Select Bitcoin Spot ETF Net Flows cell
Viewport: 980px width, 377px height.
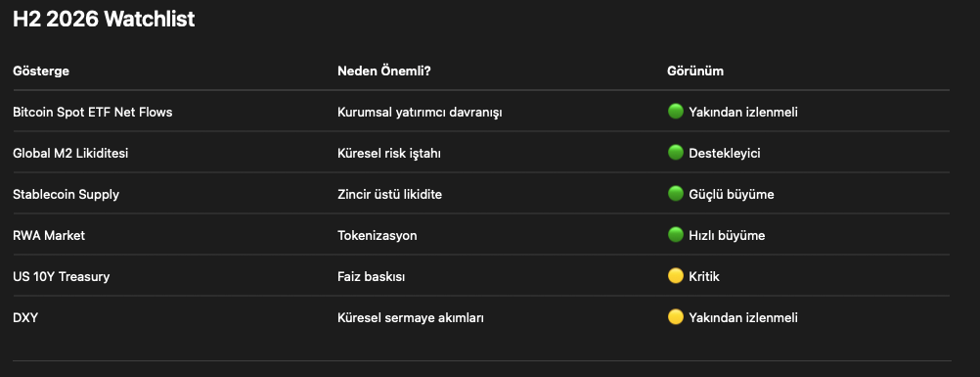point(93,112)
